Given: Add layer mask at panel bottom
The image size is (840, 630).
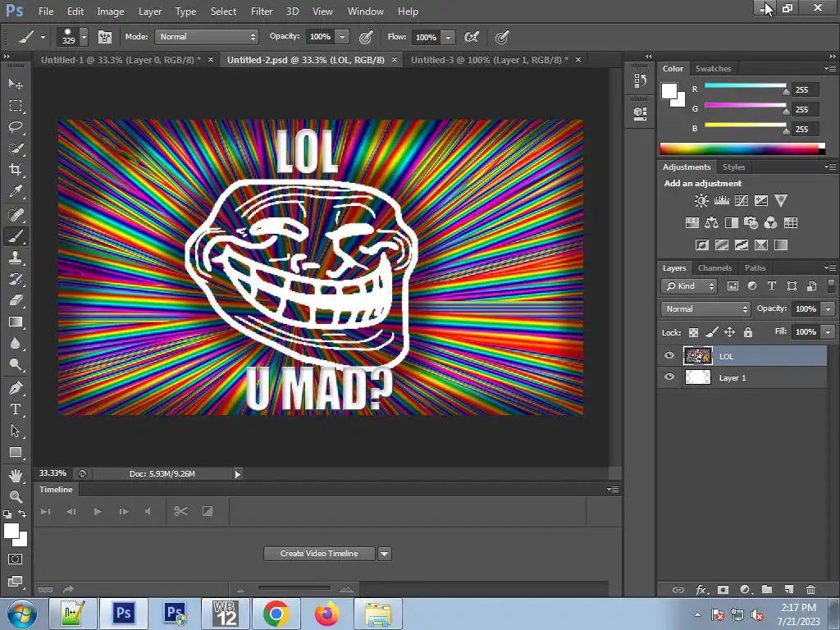Looking at the screenshot, I should point(723,590).
